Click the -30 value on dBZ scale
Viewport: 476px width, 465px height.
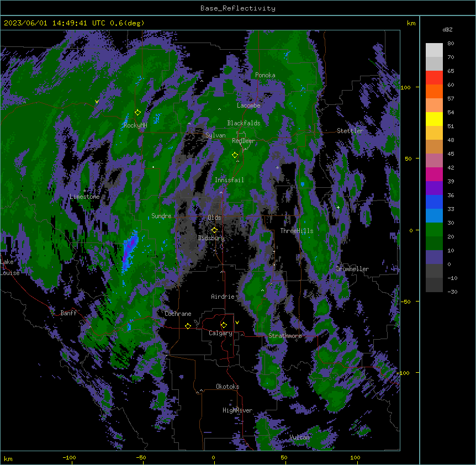pyautogui.click(x=452, y=292)
